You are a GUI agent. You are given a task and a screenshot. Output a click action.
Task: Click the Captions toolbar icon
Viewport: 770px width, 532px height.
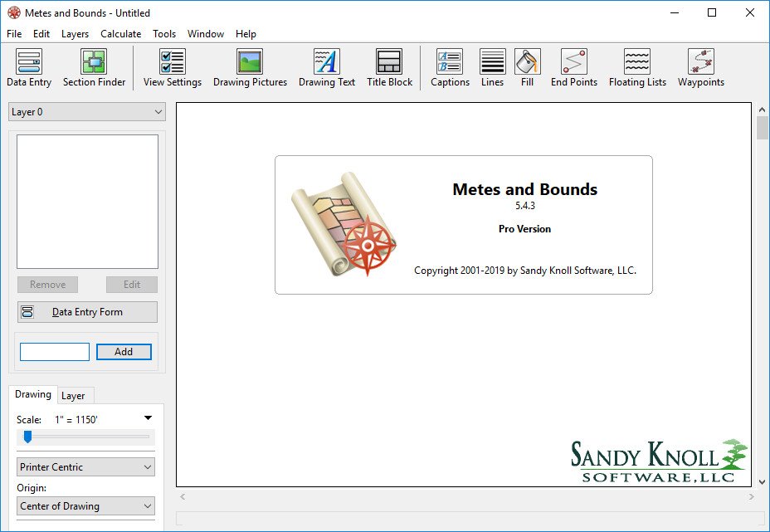(450, 68)
